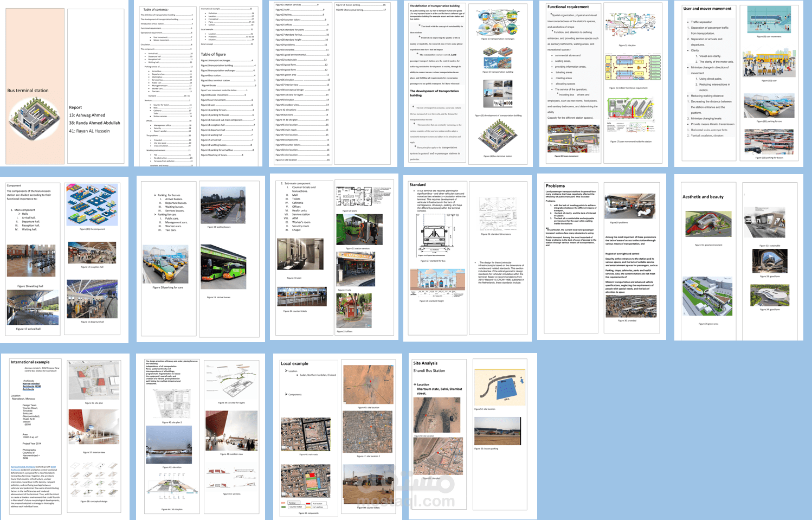The height and width of the screenshot is (520, 812).
Task: Select the 'Standard' page heading
Action: pos(417,185)
